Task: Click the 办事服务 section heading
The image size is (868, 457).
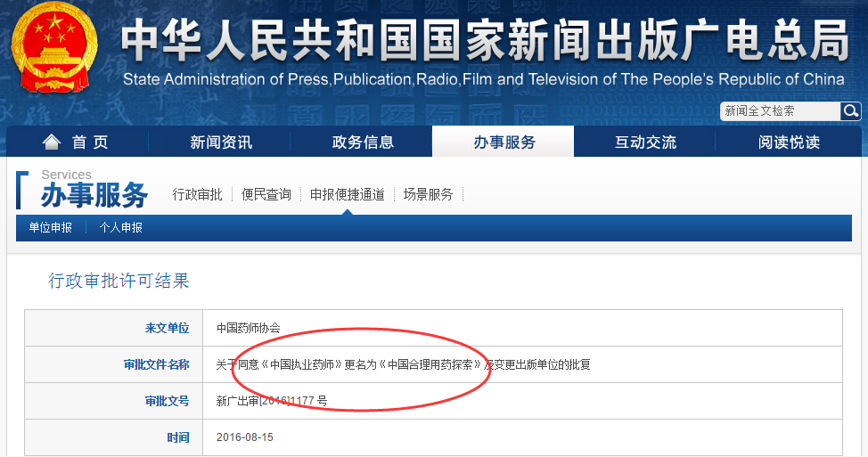Action: (94, 195)
